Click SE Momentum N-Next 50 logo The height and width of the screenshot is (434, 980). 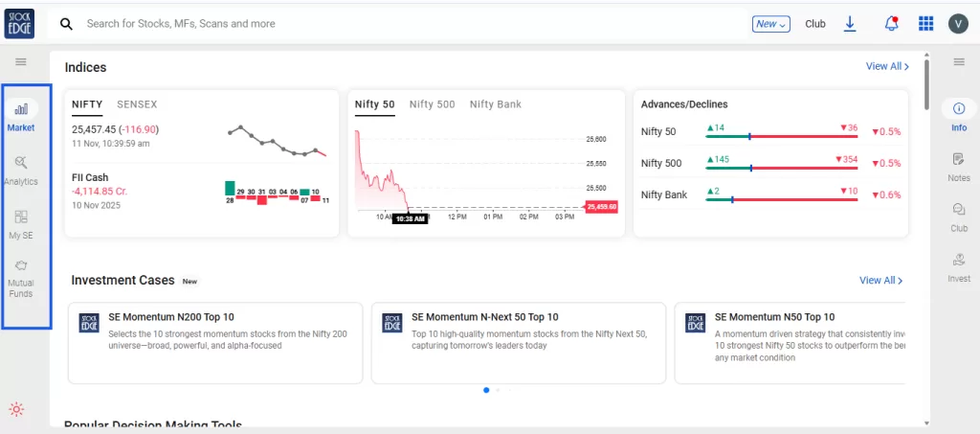(x=392, y=323)
